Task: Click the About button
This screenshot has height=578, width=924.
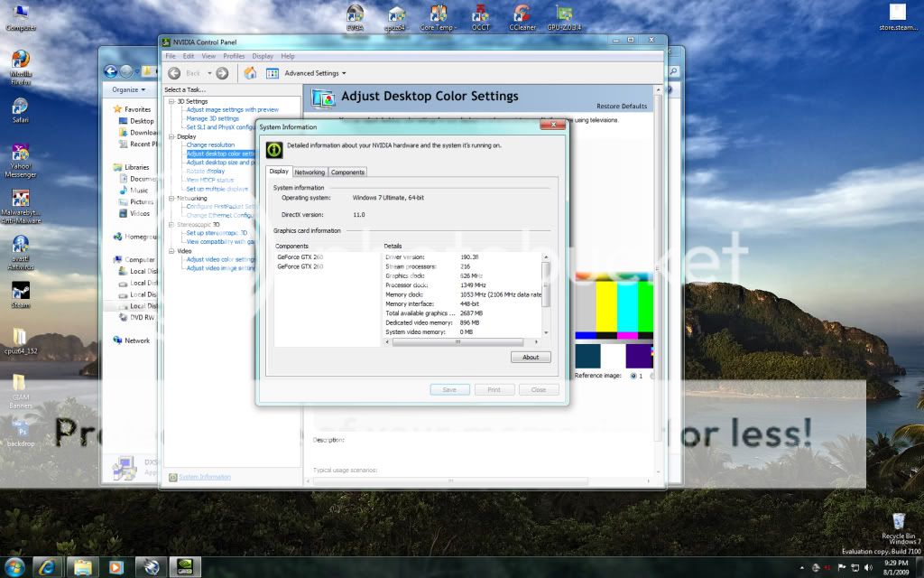Action: pos(531,357)
